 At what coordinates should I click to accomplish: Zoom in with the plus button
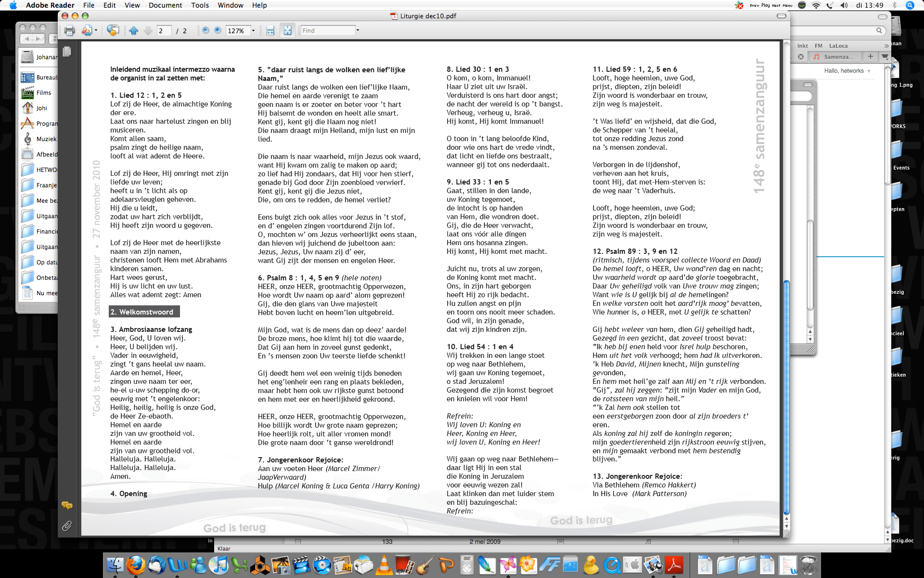point(218,30)
